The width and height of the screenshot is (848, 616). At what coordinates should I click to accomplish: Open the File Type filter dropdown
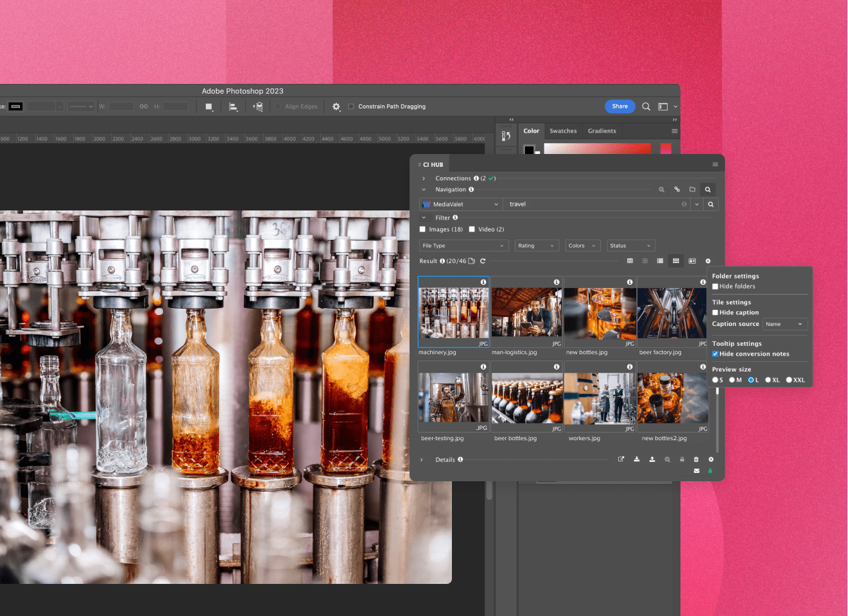coord(464,246)
